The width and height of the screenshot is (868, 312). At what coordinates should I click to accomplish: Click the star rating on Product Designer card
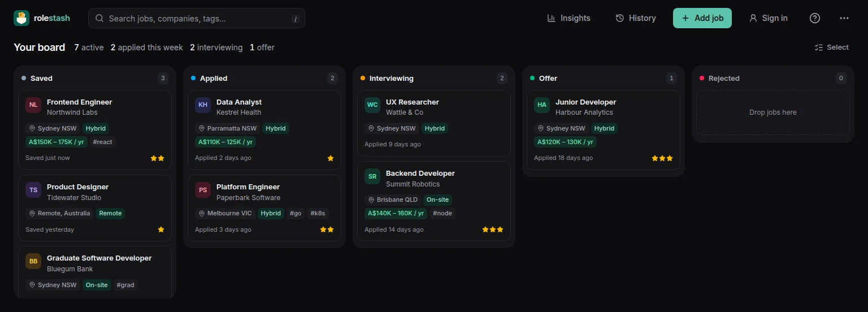[161, 229]
